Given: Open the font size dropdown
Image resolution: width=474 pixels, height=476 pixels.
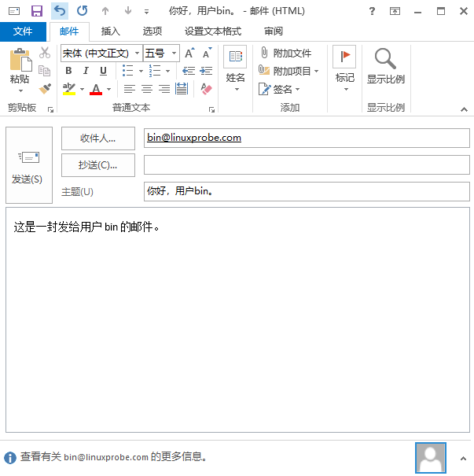Looking at the screenshot, I should pyautogui.click(x=175, y=54).
